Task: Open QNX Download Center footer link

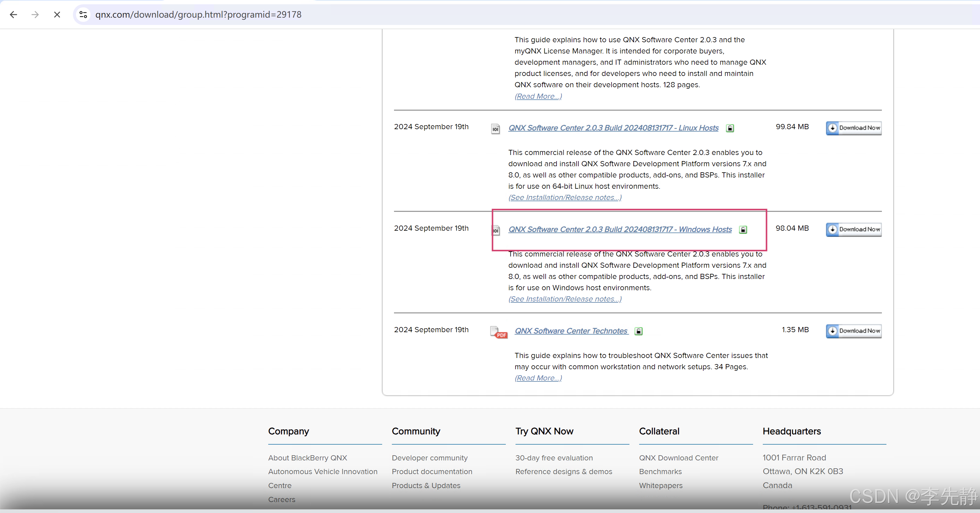Action: [x=678, y=458]
